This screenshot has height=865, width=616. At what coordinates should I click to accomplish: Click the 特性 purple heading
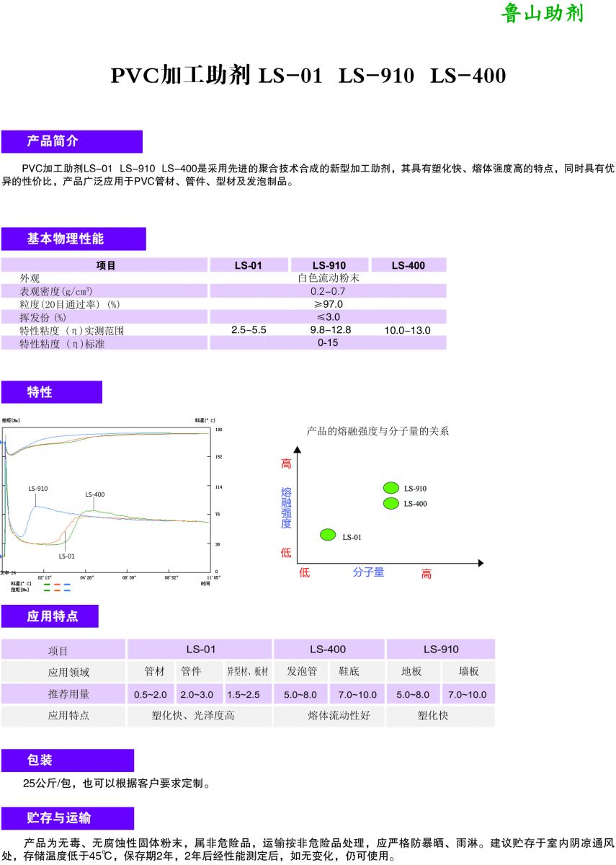coord(51,392)
